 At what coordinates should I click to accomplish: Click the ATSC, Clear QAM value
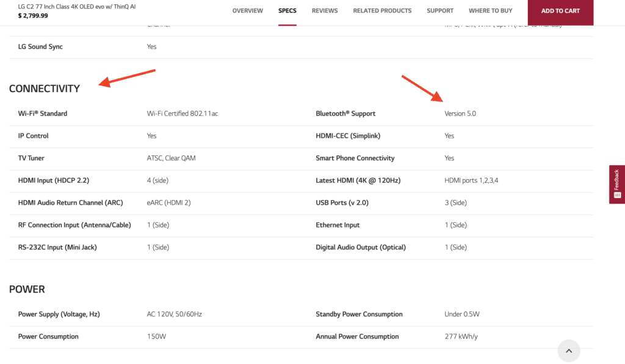pyautogui.click(x=172, y=158)
